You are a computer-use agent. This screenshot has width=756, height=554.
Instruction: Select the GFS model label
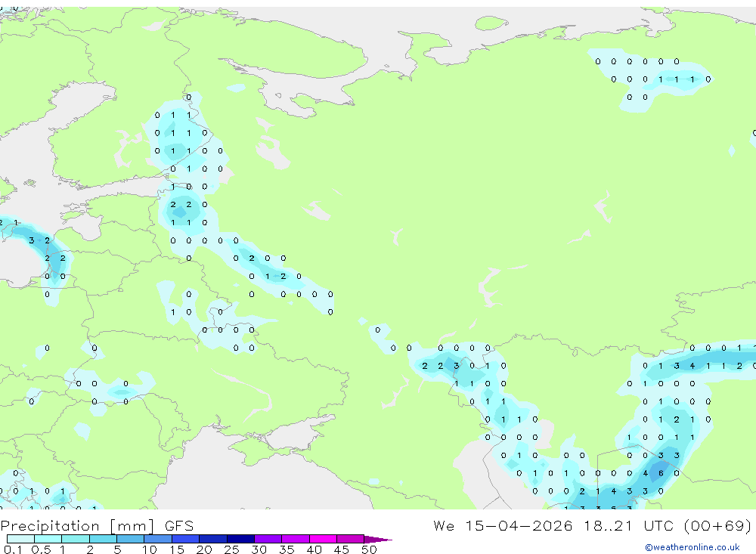tap(179, 526)
